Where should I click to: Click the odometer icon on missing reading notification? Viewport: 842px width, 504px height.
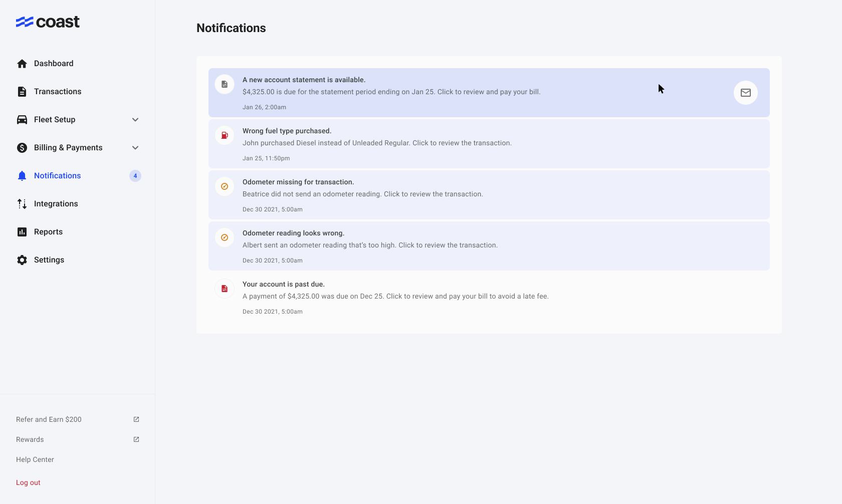point(224,186)
